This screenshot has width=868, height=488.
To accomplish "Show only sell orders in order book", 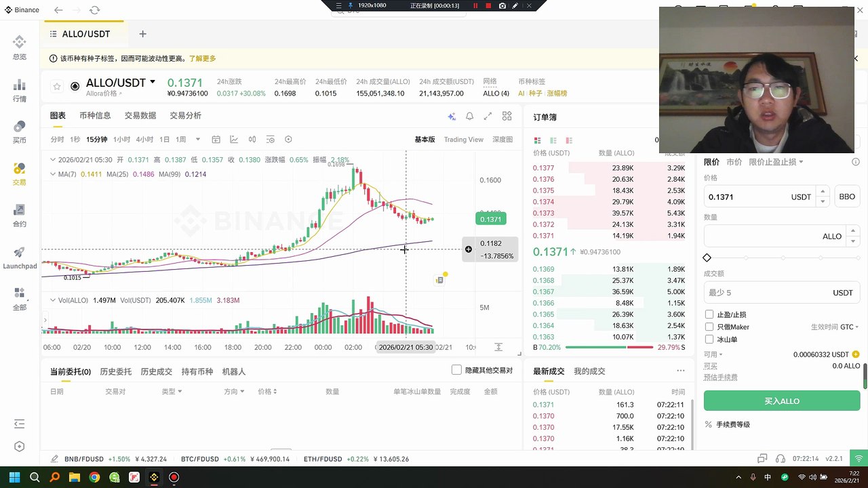I will click(569, 140).
